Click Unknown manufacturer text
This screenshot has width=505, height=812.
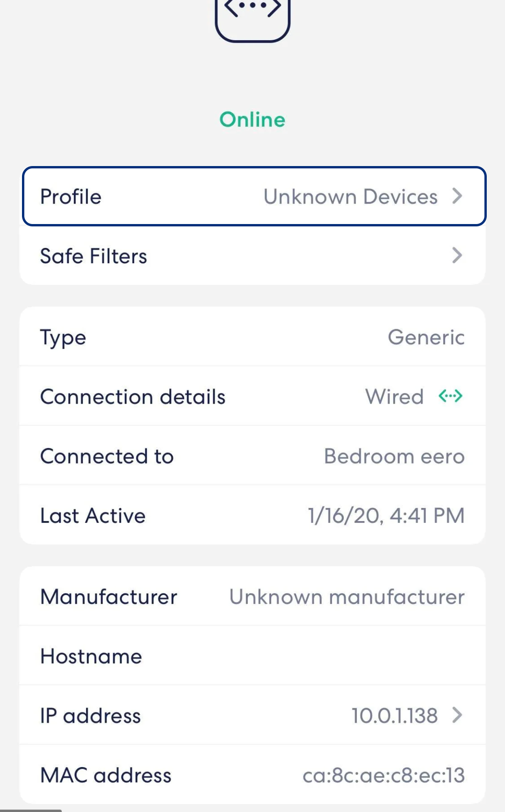click(x=346, y=596)
